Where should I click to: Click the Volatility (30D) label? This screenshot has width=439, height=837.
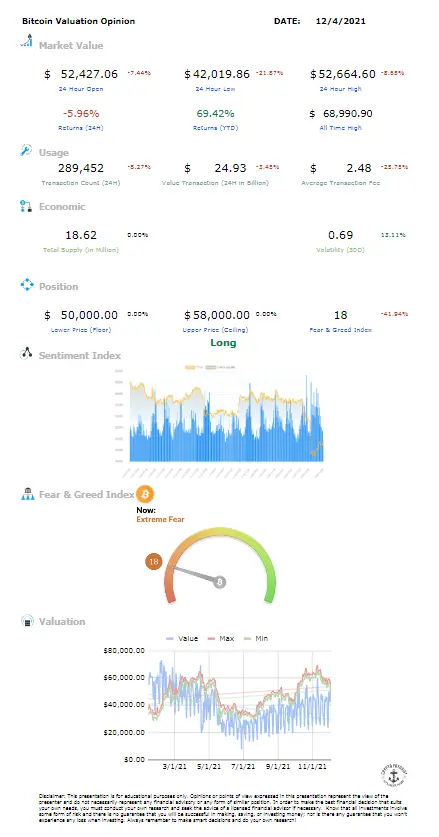pos(341,250)
